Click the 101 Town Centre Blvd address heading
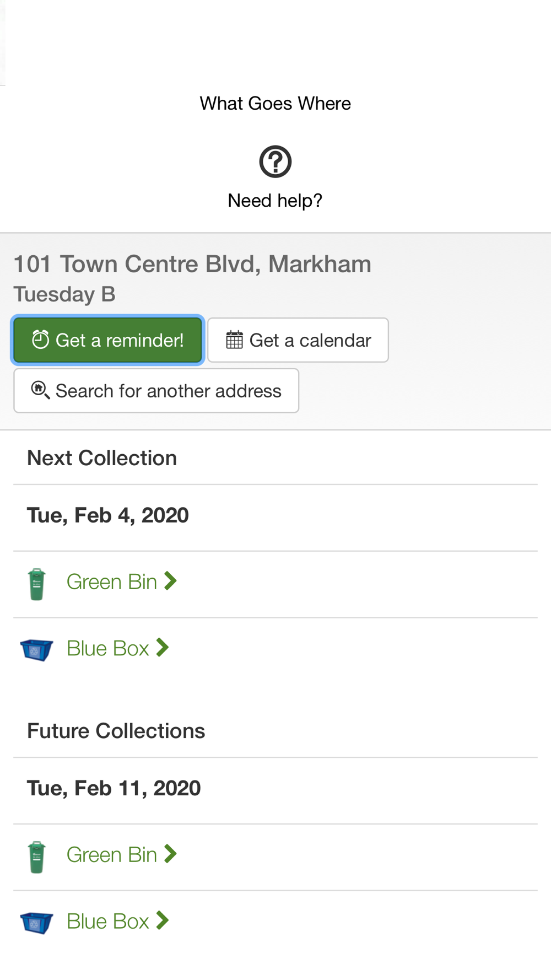This screenshot has width=551, height=980. coord(192,264)
